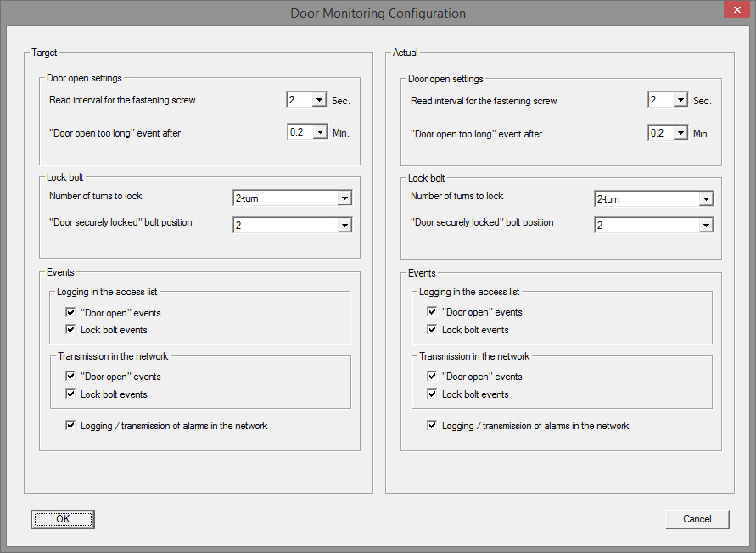Image resolution: width=756 pixels, height=553 pixels.
Task: Open the Actual number of turns dropdown
Action: (705, 198)
